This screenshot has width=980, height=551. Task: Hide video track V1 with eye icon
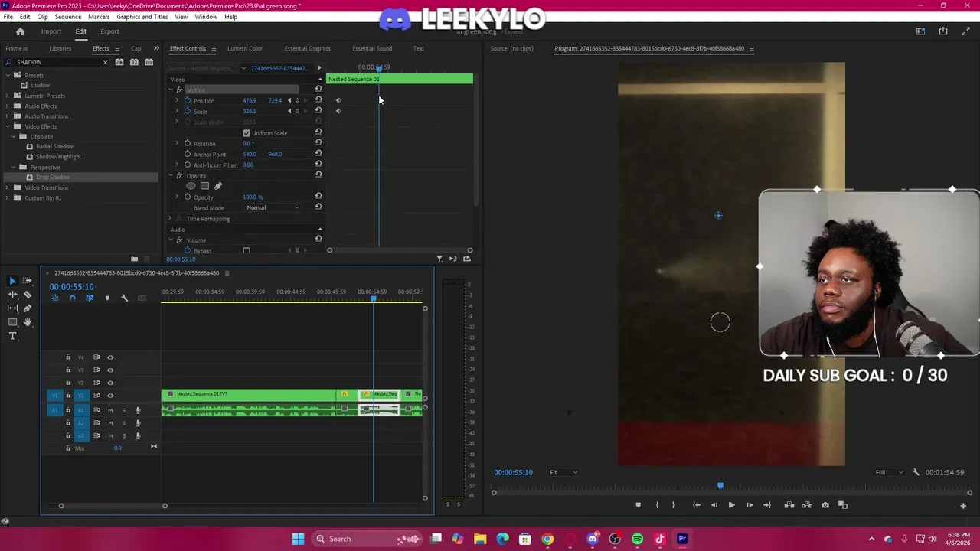[x=110, y=396]
